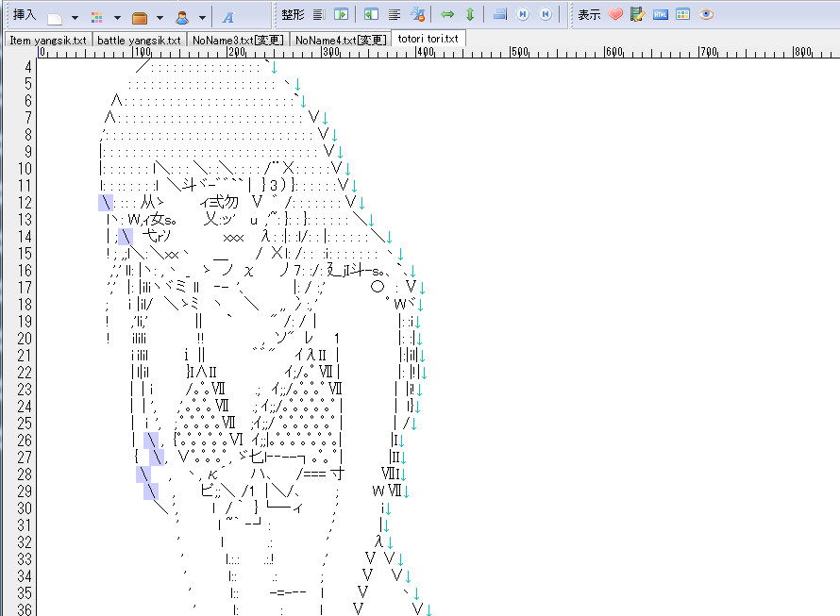Click the blank page insert icon

(56, 16)
